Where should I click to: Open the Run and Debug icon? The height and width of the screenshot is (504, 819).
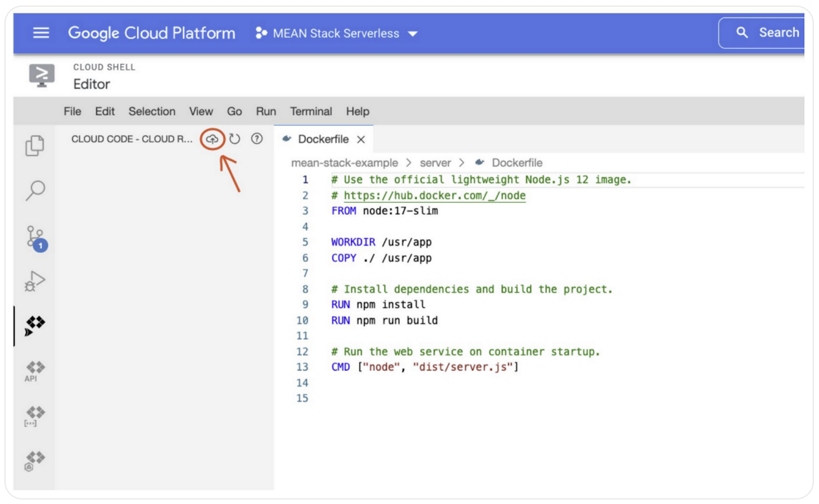click(x=35, y=281)
